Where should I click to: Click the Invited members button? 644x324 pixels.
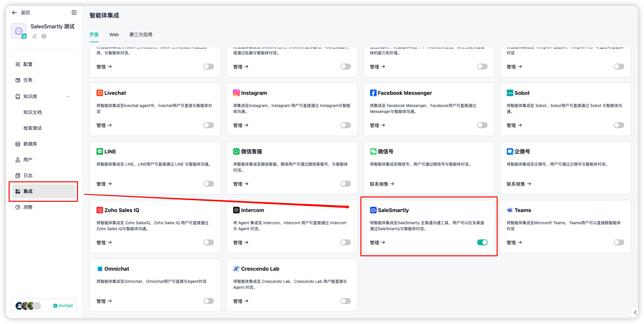63,306
